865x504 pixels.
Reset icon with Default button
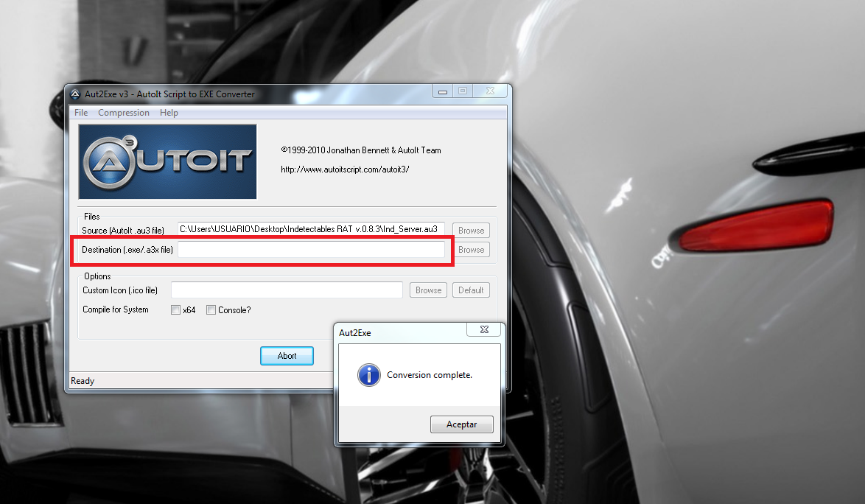(471, 290)
